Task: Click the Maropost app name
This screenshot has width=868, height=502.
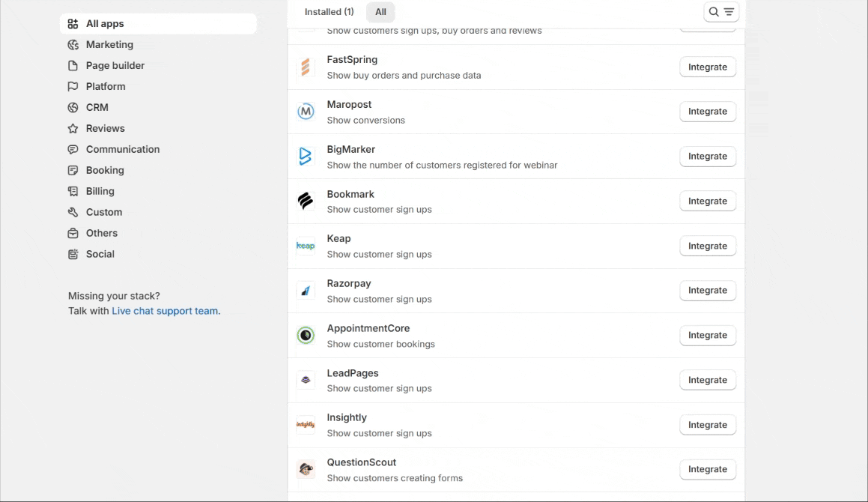Action: point(349,105)
